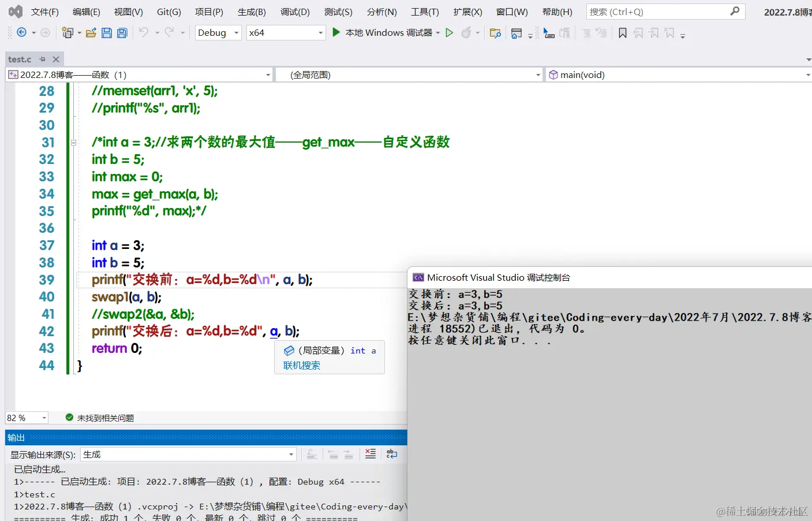Click the return 0; statement on line 43
The image size is (812, 521).
117,348
